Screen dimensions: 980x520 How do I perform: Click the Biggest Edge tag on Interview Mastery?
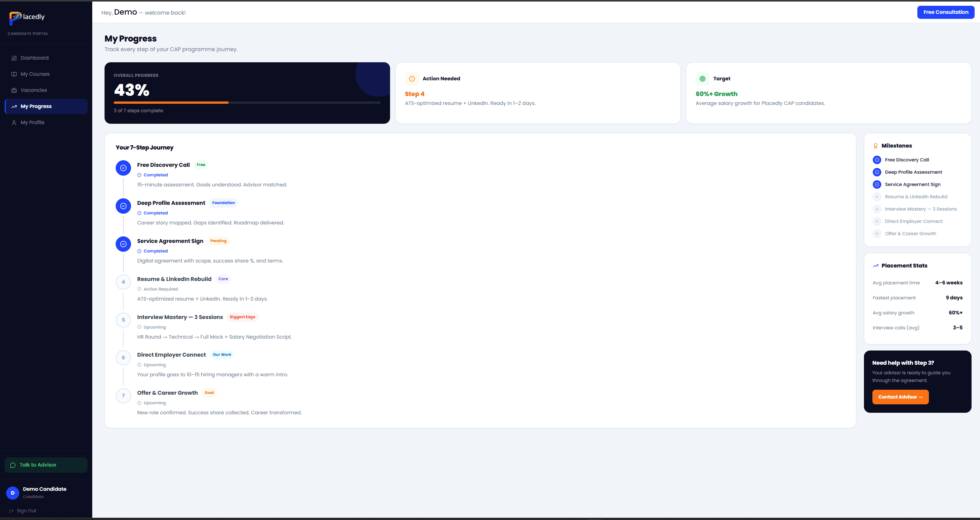pos(243,317)
